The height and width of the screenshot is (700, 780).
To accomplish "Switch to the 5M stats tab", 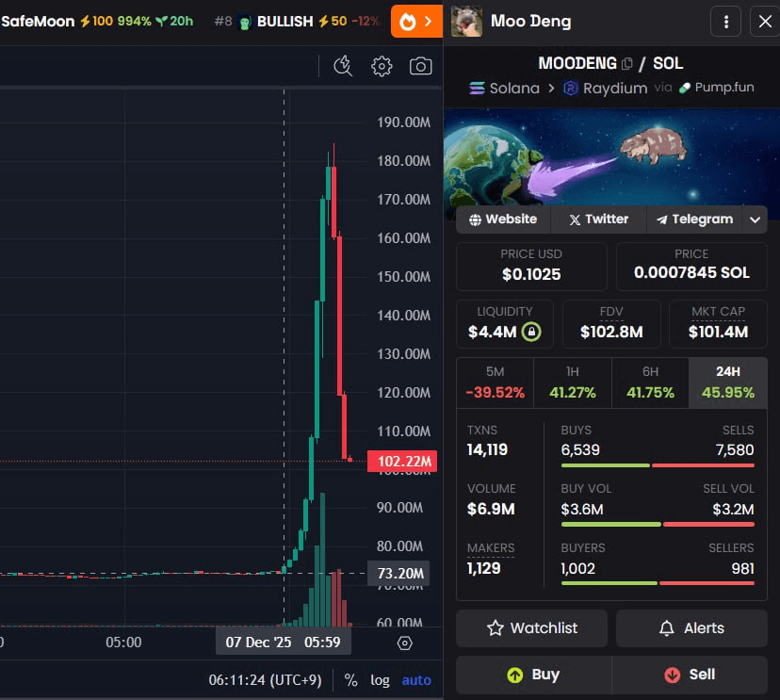I will tap(495, 383).
